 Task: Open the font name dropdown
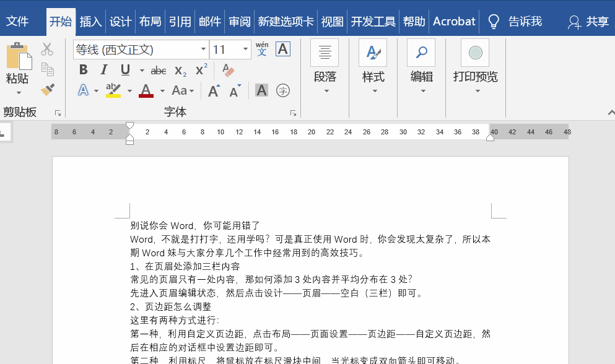(203, 49)
